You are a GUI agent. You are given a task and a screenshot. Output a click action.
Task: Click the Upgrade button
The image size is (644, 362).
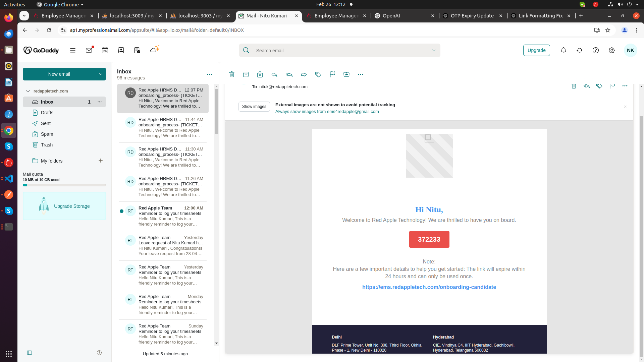[537, 50]
